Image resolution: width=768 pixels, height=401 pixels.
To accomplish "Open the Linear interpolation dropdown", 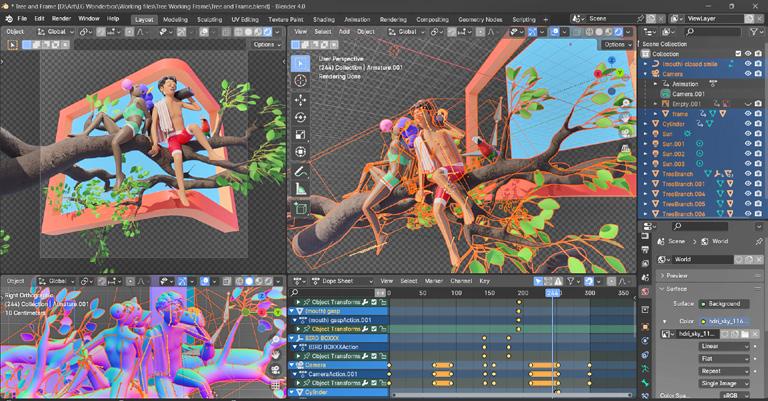I will tap(724, 346).
